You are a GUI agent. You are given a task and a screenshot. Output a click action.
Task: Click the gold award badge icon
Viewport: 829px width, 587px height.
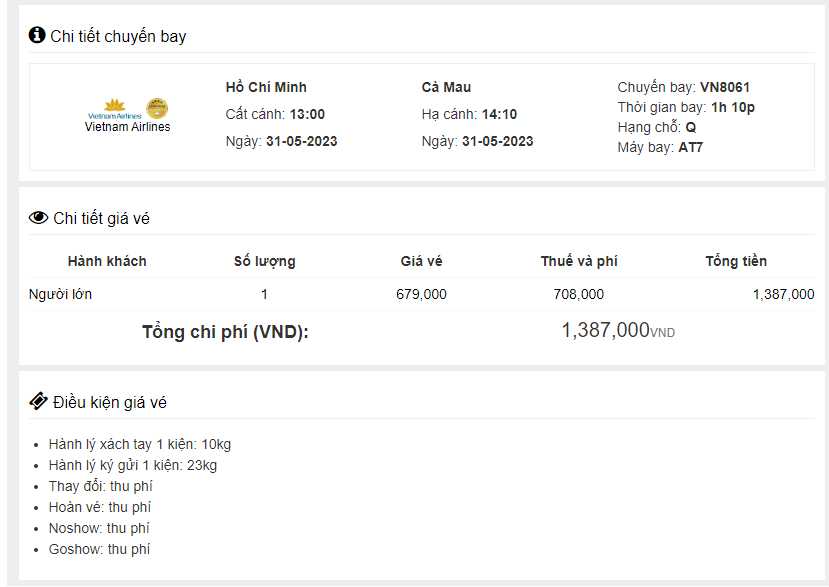point(157,108)
